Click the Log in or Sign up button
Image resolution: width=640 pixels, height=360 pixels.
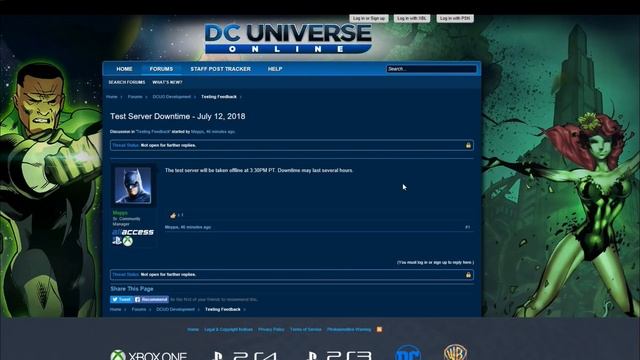[369, 18]
